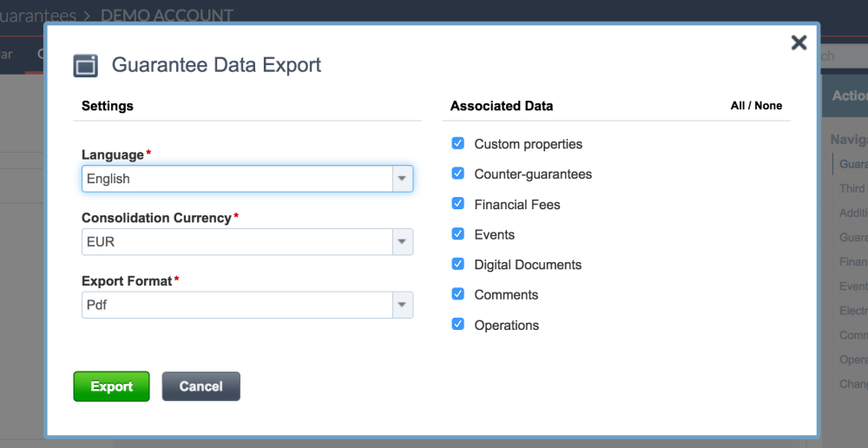Click the Digital Documents label
Image resolution: width=868 pixels, height=448 pixels.
point(528,265)
